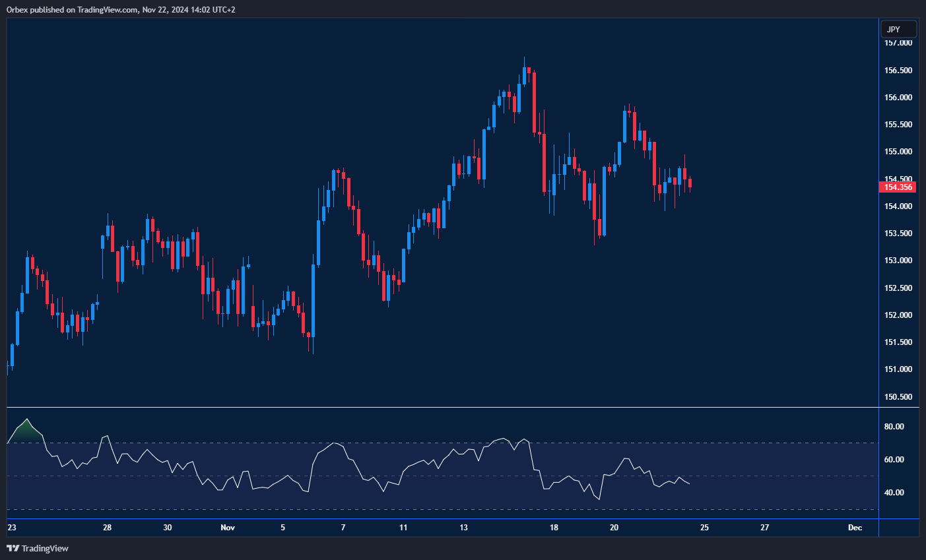Image resolution: width=926 pixels, height=560 pixels.
Task: Click the Orbex published on TradingView.com header text
Action: click(x=120, y=10)
